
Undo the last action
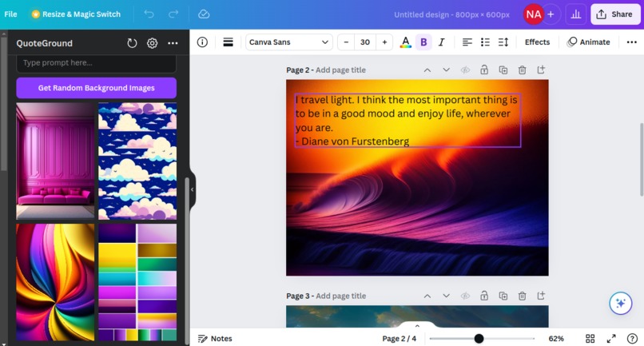(149, 14)
